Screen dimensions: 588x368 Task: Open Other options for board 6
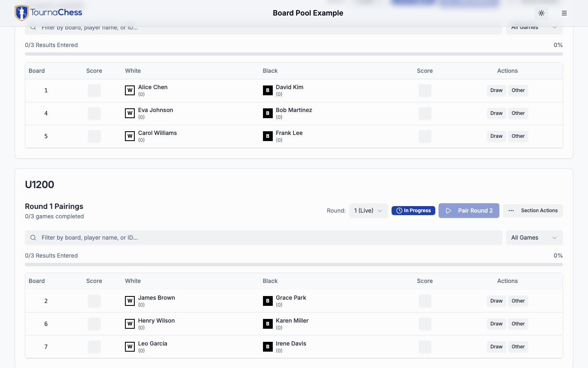pos(518,324)
